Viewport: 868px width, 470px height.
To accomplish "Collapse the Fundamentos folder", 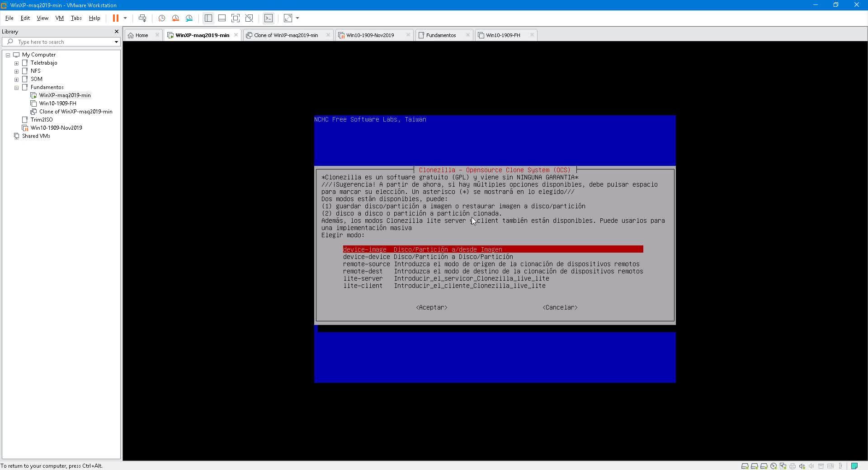I will click(x=17, y=88).
